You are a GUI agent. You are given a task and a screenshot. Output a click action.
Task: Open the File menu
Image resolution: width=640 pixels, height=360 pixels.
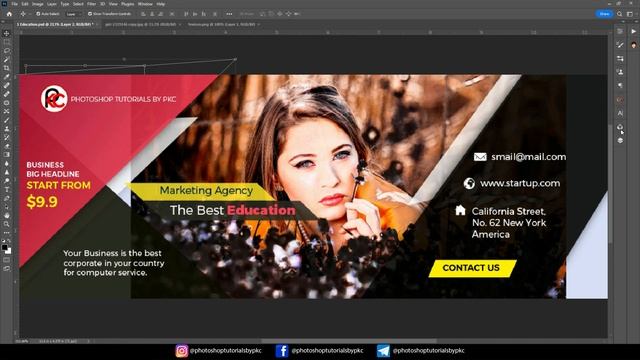tap(14, 4)
